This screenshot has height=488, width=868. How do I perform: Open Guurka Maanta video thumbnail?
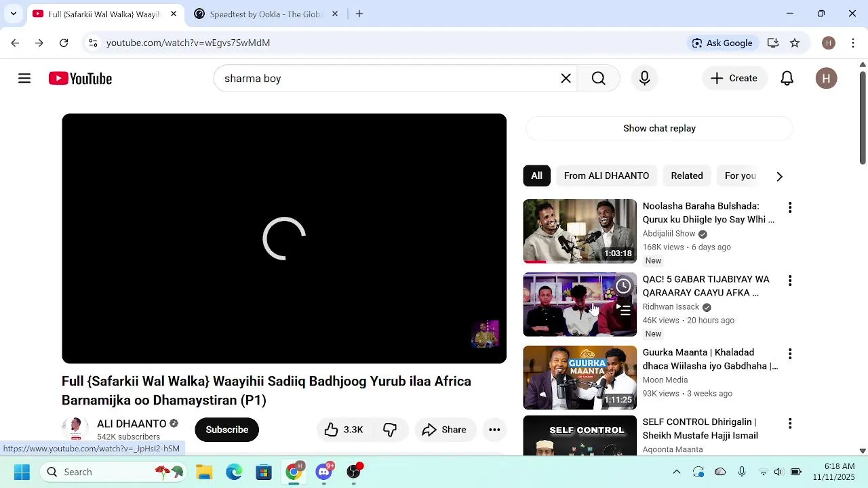coord(580,378)
